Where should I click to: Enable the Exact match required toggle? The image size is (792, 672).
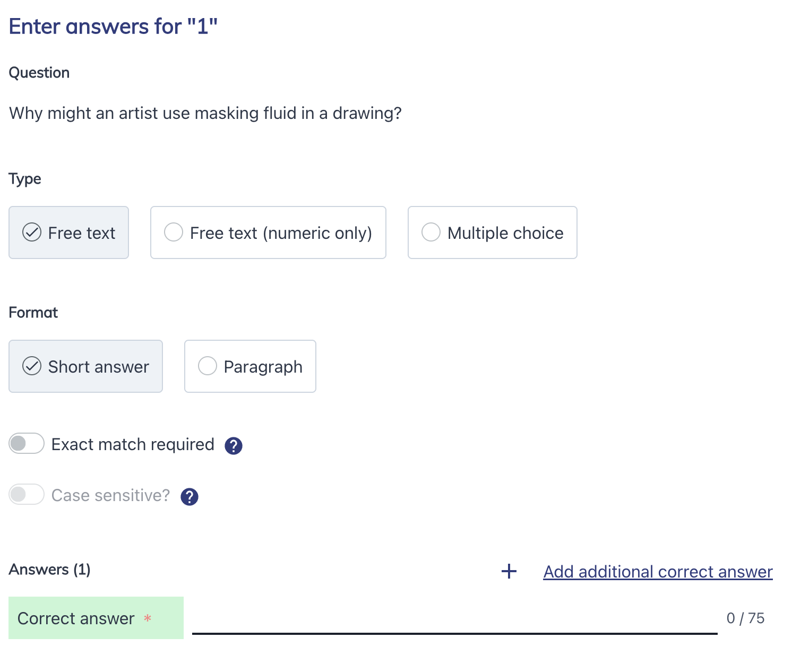pyautogui.click(x=27, y=444)
